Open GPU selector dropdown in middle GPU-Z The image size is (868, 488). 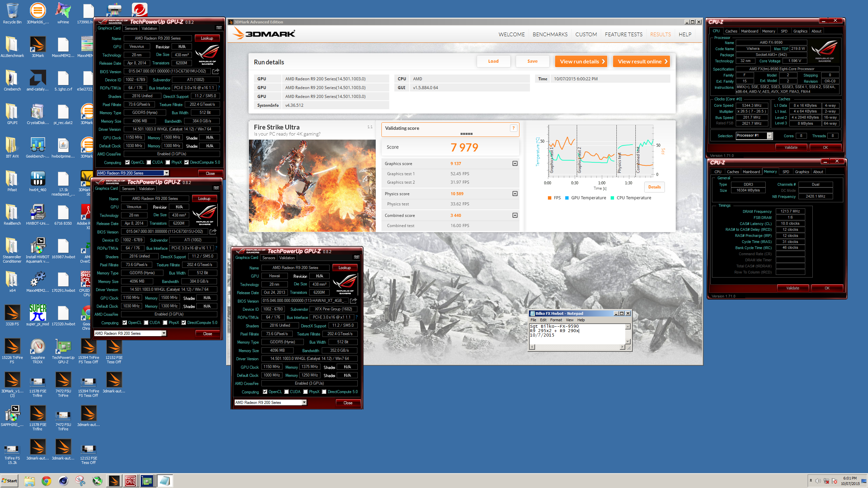[164, 333]
